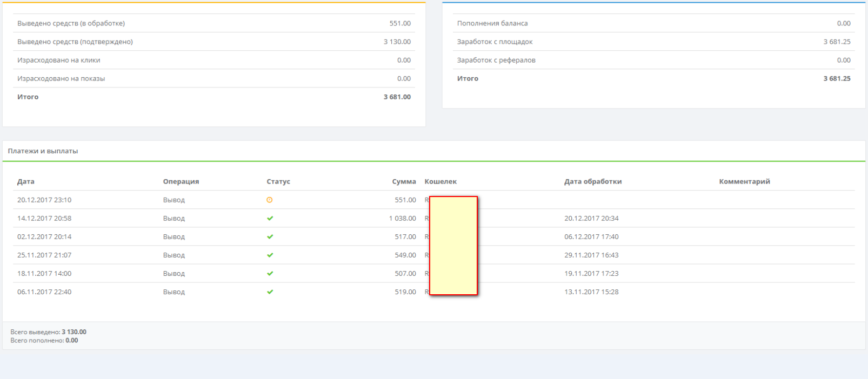Click the Заработок с площадок row
Image resolution: width=868 pixels, height=379 pixels.
(495, 42)
